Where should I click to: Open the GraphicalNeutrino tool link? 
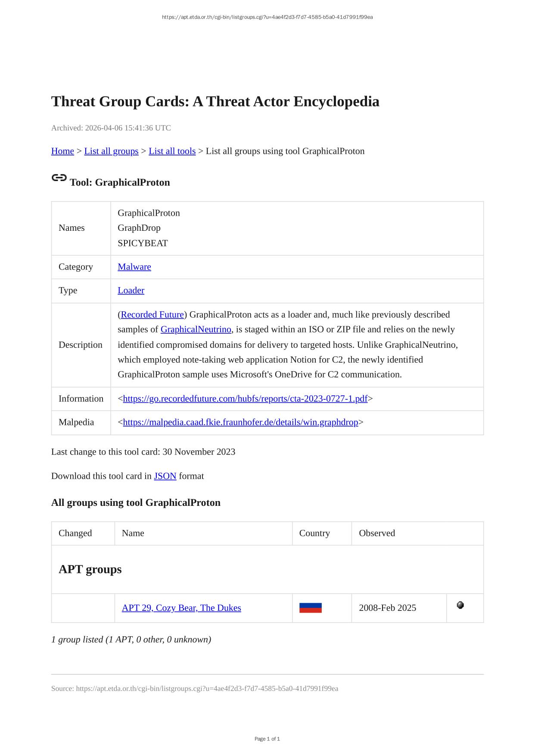tap(196, 329)
